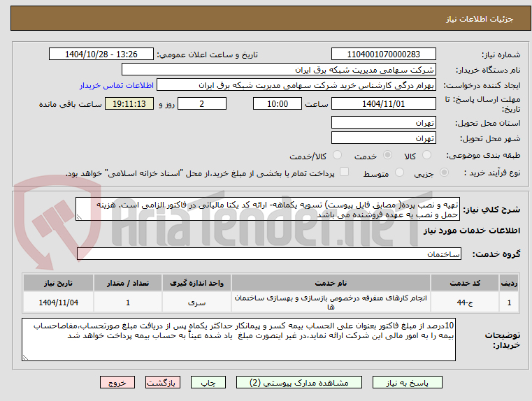This screenshot has height=401, width=532.
Task: Click the deadline hour field 10:00
Action: coord(278,103)
